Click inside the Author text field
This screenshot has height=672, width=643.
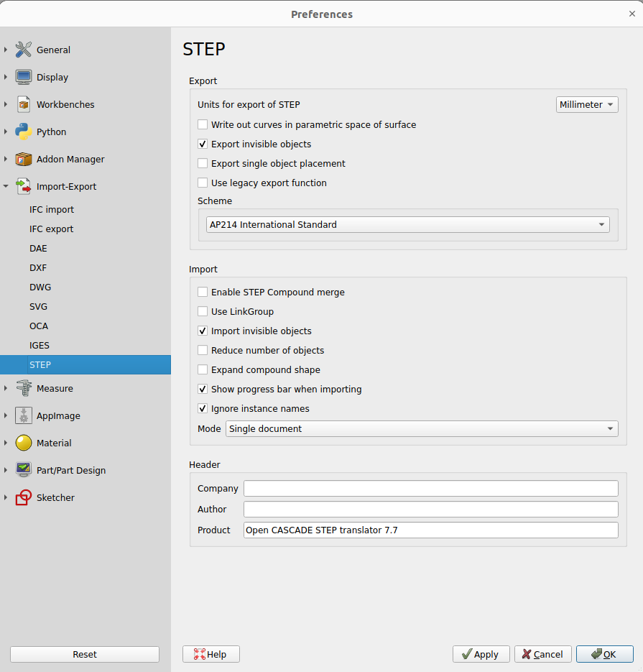pyautogui.click(x=430, y=509)
